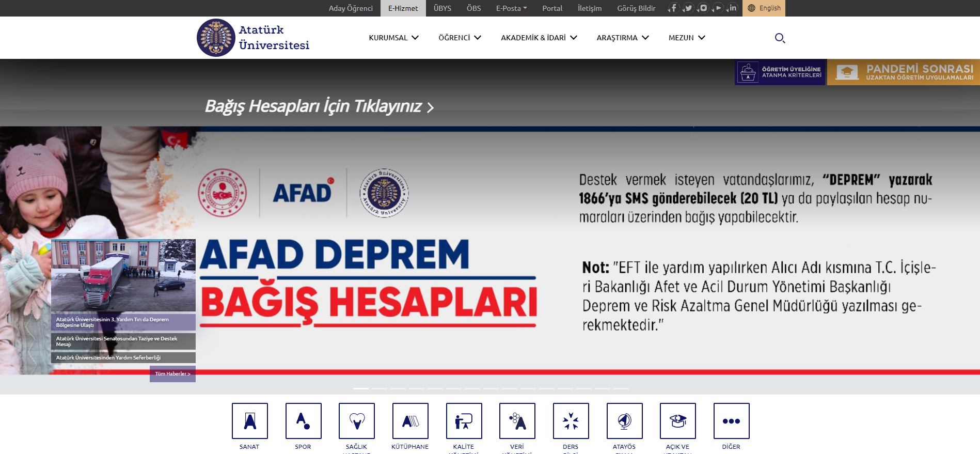Open the Instagram icon in top bar

coord(703,8)
